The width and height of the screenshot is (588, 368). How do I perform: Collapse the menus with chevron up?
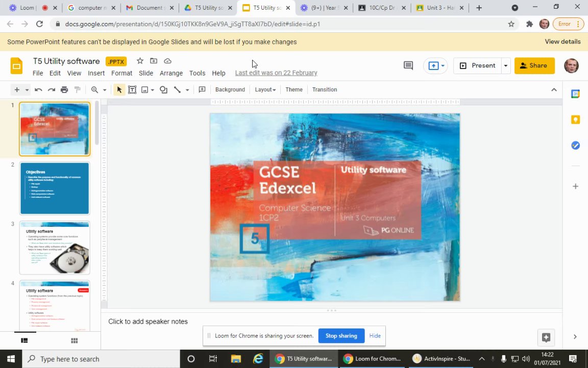tap(554, 90)
